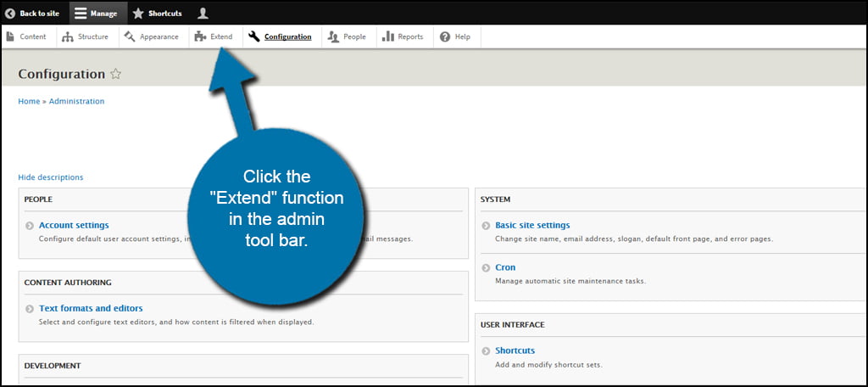The height and width of the screenshot is (387, 868).
Task: Open Account settings link
Action: [74, 225]
